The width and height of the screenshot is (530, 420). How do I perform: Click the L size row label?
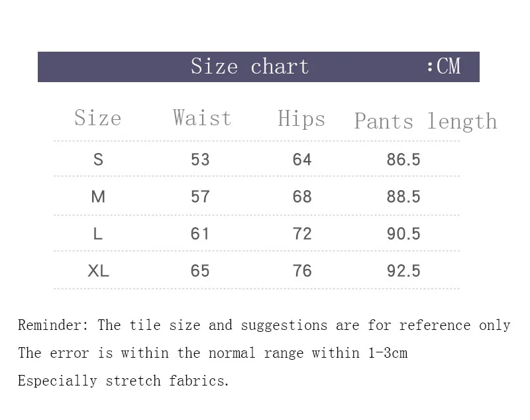click(97, 234)
